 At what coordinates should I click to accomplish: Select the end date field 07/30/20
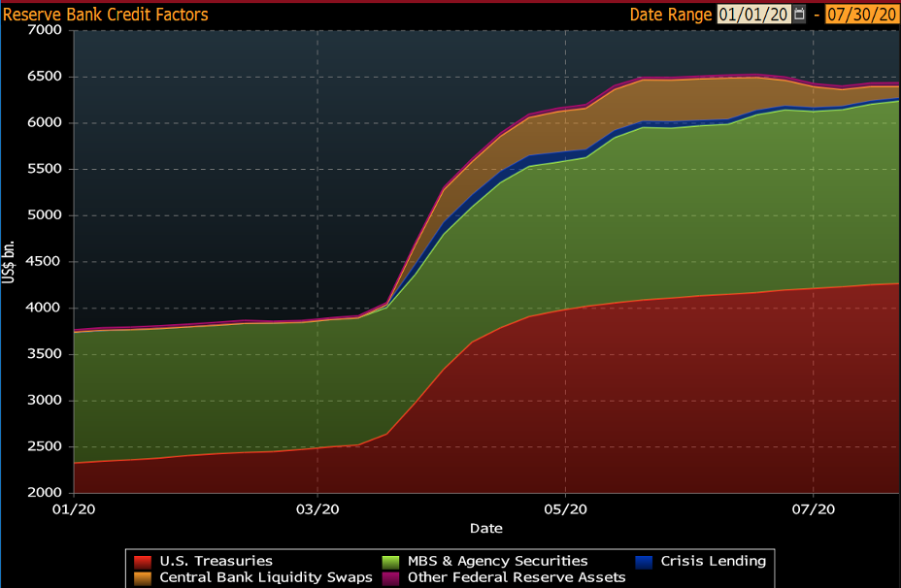point(861,15)
